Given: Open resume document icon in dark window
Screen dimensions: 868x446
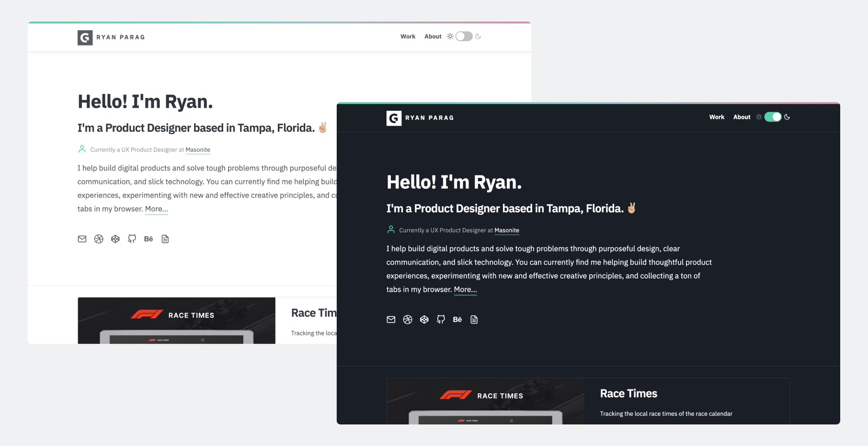Looking at the screenshot, I should 474,320.
